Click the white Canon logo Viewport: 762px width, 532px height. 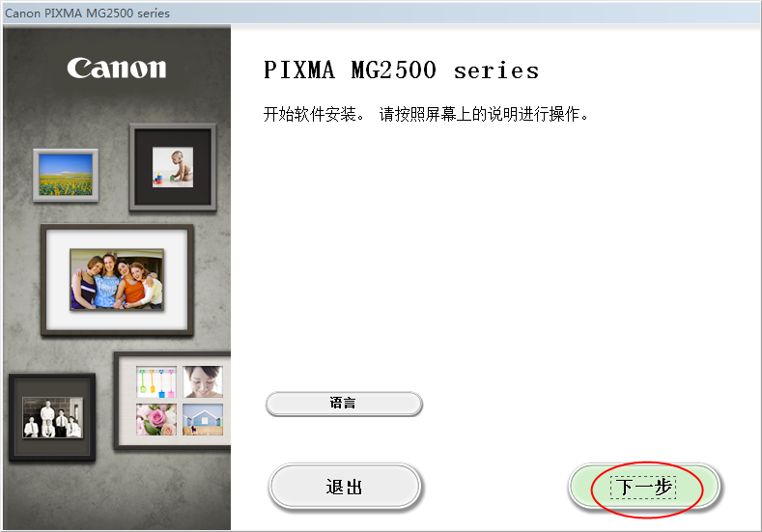pos(117,68)
